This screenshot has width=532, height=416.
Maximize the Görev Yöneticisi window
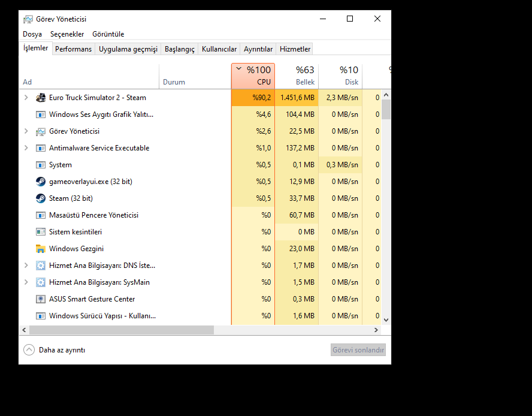coord(350,19)
